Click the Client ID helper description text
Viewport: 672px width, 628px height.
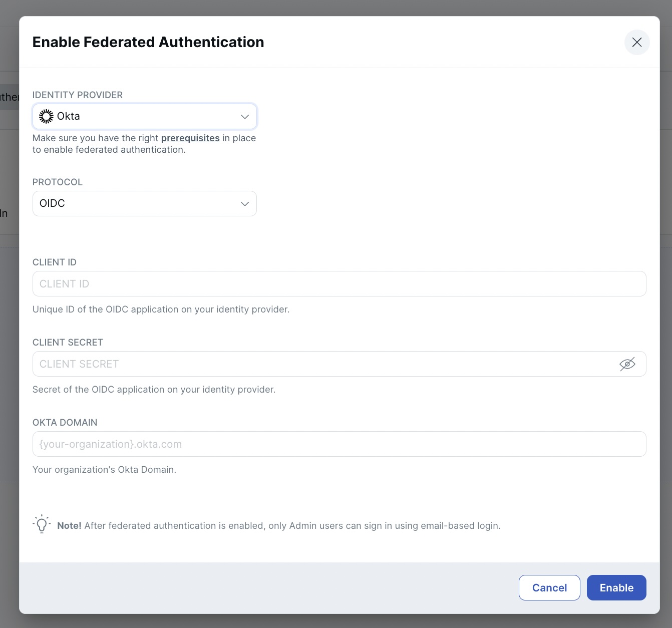pos(161,309)
